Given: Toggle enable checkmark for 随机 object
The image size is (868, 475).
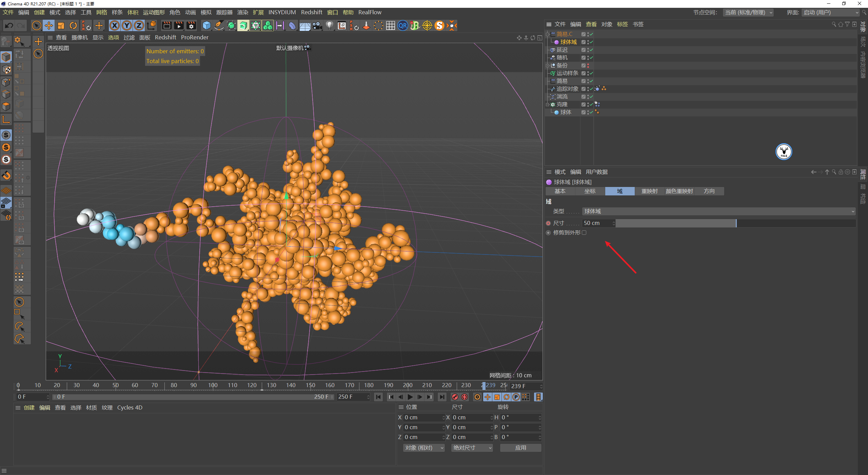Looking at the screenshot, I should (591, 58).
